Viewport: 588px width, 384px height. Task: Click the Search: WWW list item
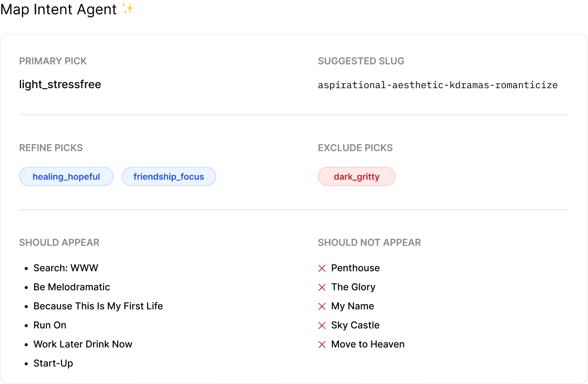[66, 268]
